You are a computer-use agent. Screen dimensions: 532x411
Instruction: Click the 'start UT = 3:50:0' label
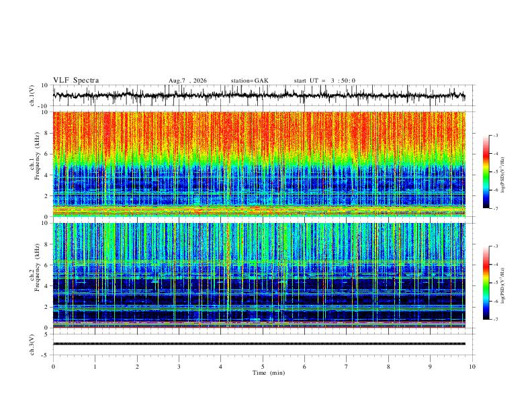[324, 81]
